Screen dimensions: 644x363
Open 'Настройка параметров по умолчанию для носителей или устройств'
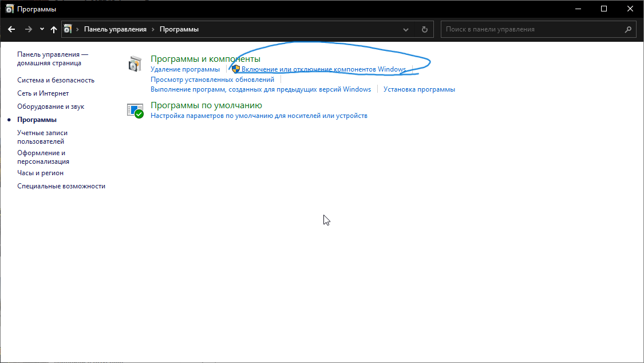point(259,116)
